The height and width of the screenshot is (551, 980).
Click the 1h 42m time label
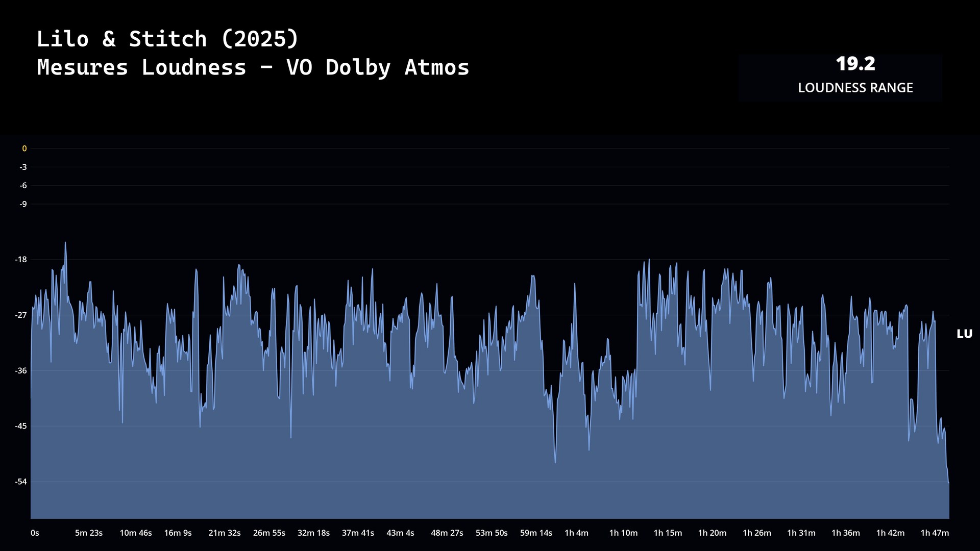[x=890, y=533]
